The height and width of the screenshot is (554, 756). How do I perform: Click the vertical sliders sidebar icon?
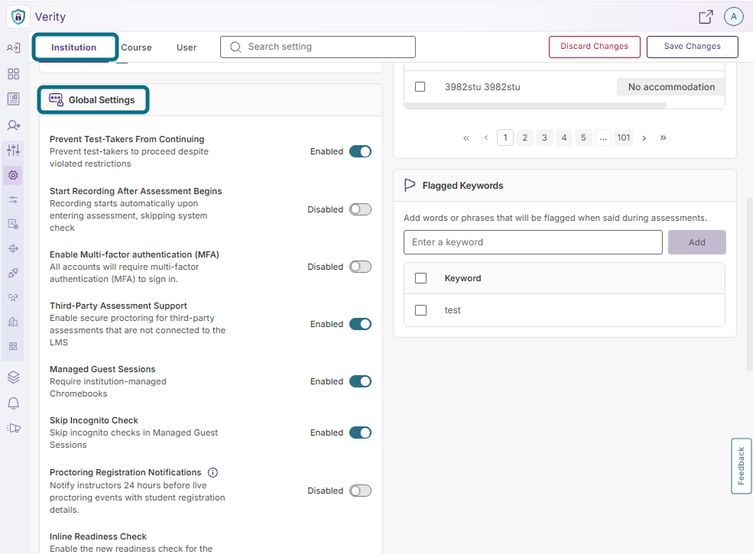click(14, 150)
